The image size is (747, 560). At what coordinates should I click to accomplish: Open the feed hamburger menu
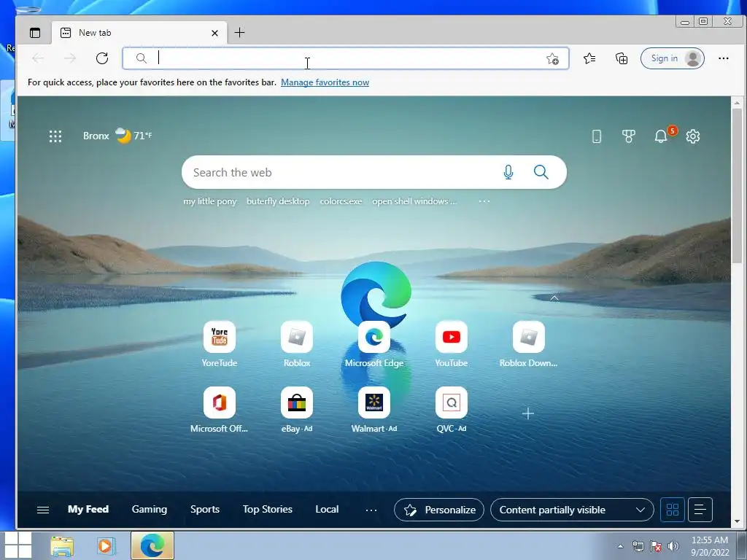pyautogui.click(x=43, y=510)
